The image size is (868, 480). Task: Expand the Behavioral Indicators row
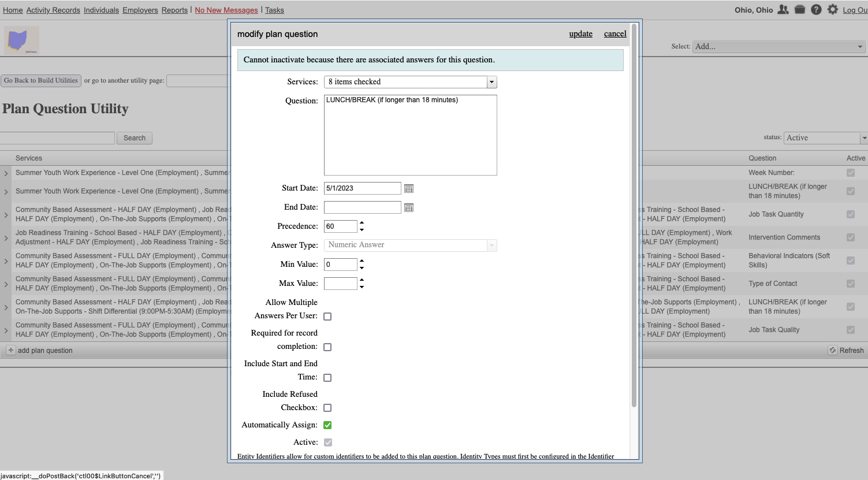pyautogui.click(x=6, y=261)
